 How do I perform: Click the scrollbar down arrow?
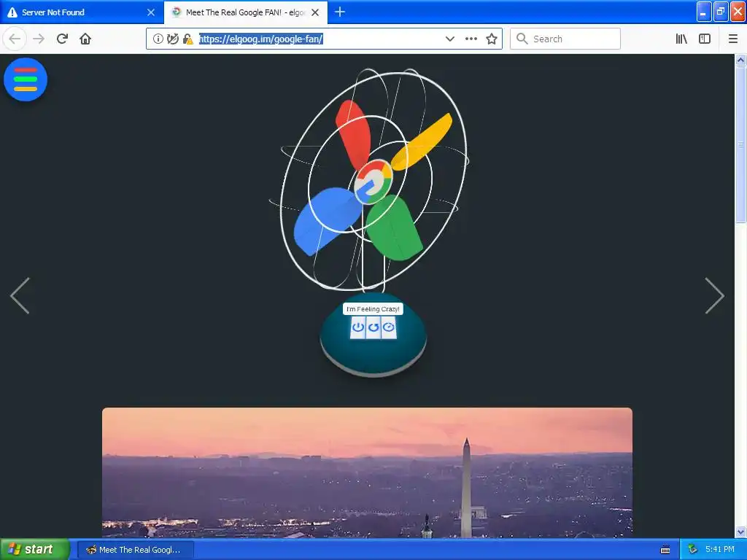tap(741, 532)
